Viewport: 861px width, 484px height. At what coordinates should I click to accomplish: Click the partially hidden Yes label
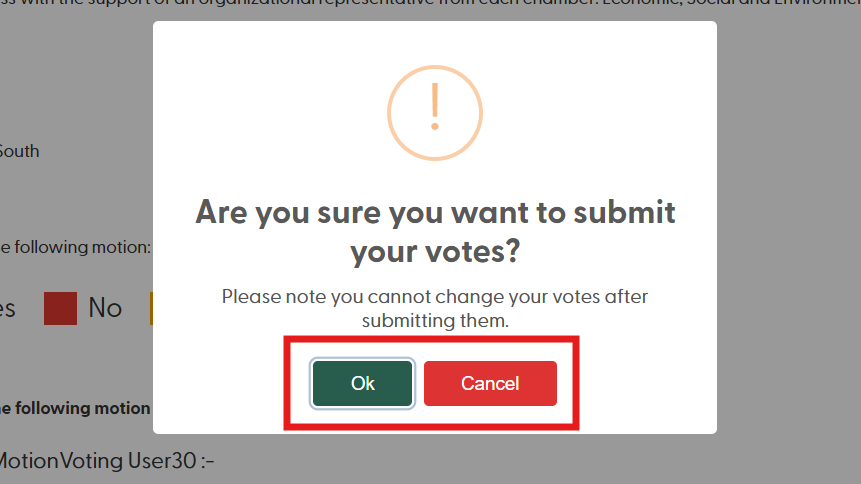pos(8,308)
